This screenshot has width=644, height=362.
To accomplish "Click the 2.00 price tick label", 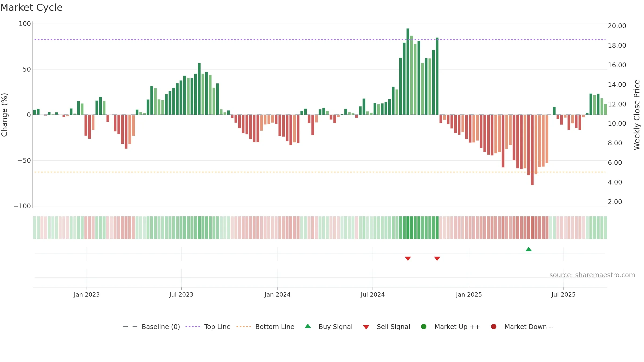I will click(x=615, y=202).
